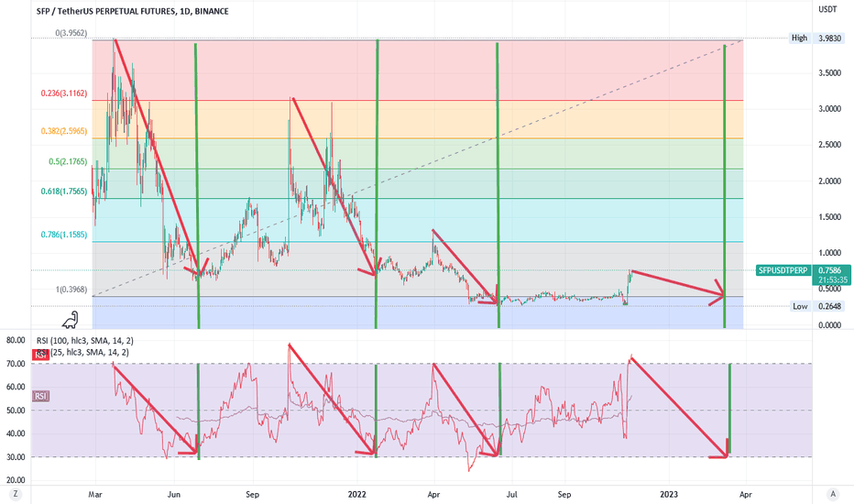Click the 1.5000 price axis value
The width and height of the screenshot is (854, 504).
(830, 217)
